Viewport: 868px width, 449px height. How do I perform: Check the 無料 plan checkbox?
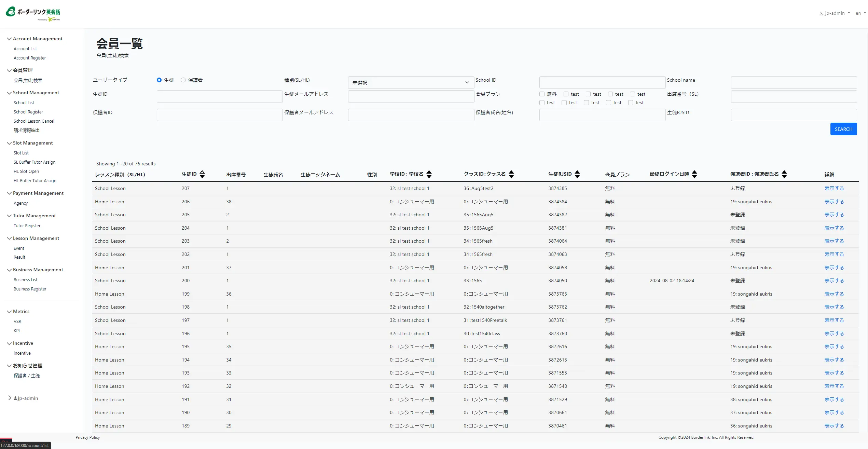point(542,94)
